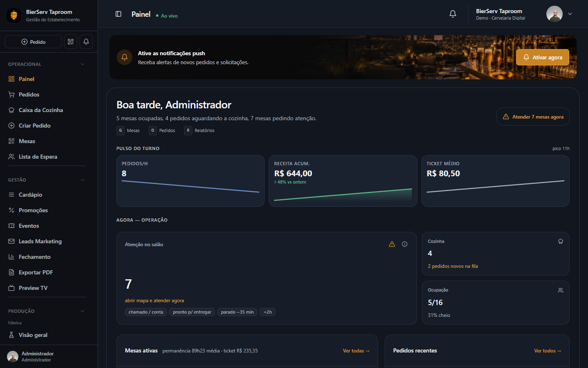The image size is (588, 368).
Task: Click the Promoções percent icon
Action: [x=11, y=210]
